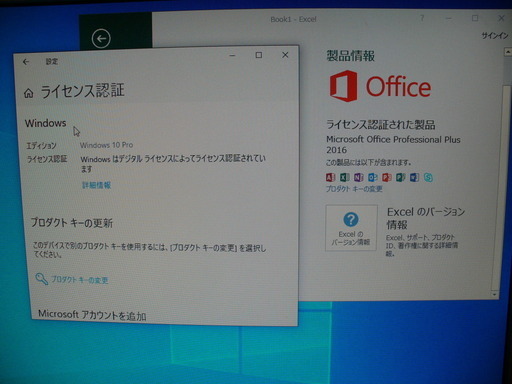This screenshot has width=512, height=384.
Task: Click the Outlook app icon
Action: (372, 177)
